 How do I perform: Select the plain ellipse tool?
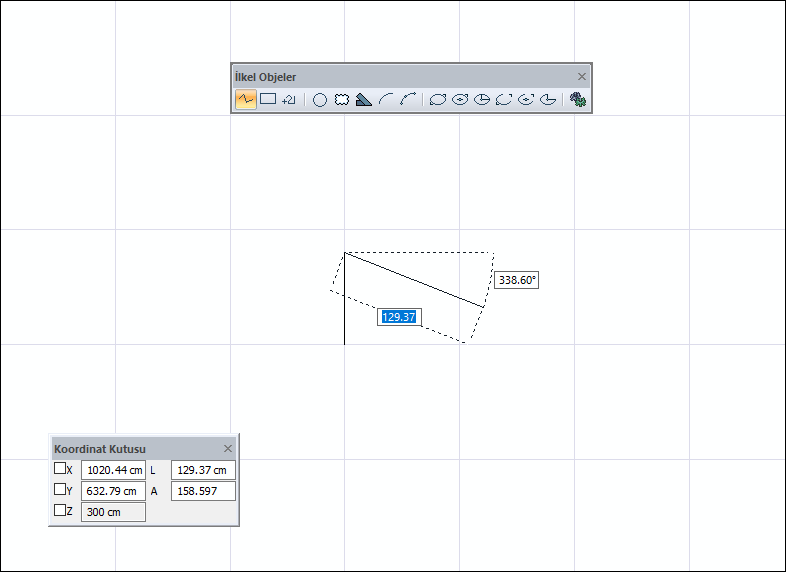438,99
